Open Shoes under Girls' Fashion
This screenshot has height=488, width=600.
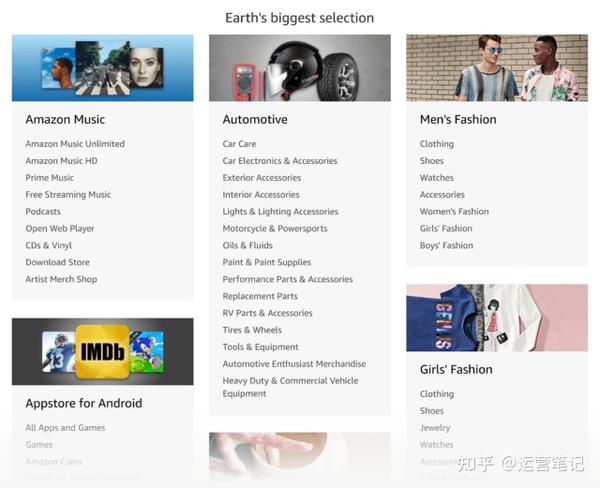(432, 411)
